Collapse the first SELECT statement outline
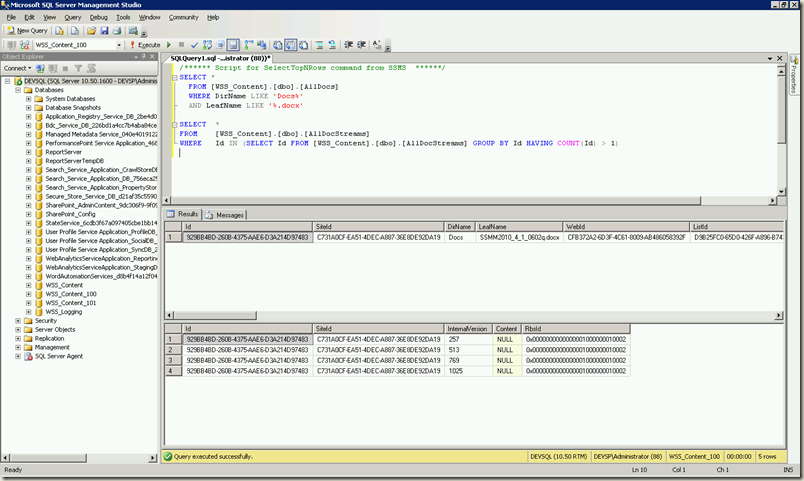 coord(174,77)
